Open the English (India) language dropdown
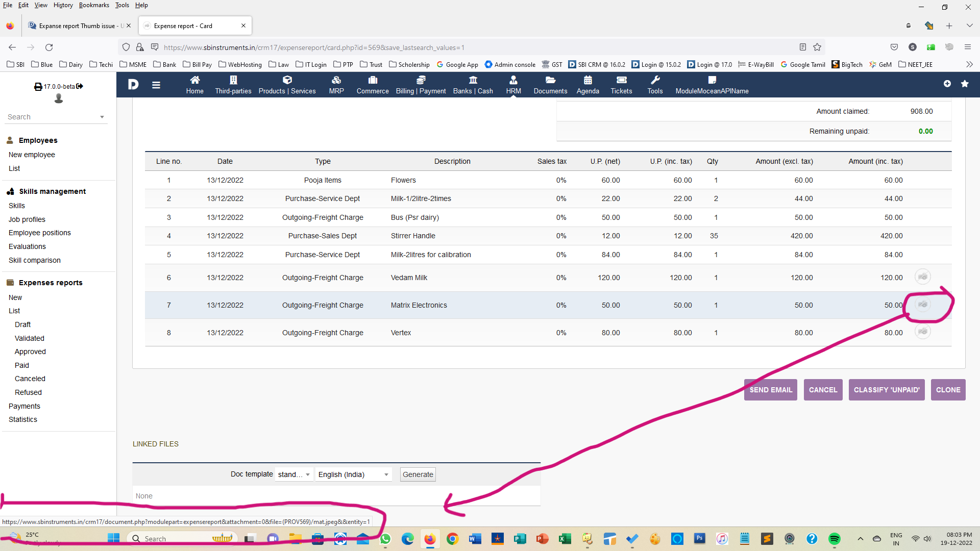980x551 pixels. point(353,474)
